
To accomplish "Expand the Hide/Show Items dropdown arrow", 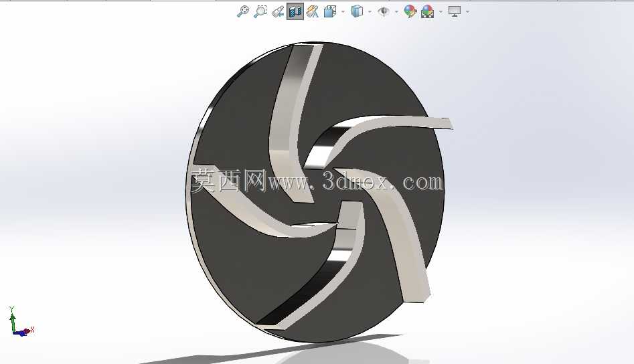I will (396, 11).
